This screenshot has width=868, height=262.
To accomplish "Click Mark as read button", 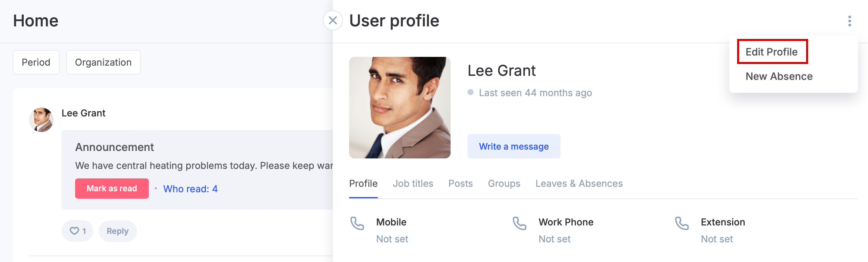I will 112,189.
